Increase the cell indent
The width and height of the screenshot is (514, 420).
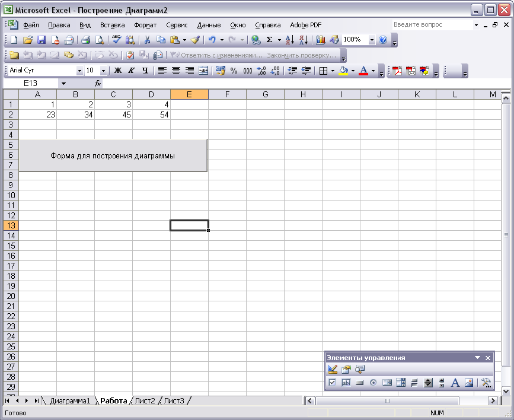pos(306,71)
